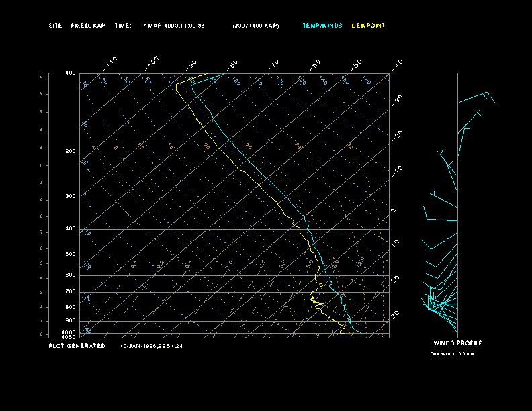
Task: Click the WINDS PROFILE title
Action: click(457, 343)
